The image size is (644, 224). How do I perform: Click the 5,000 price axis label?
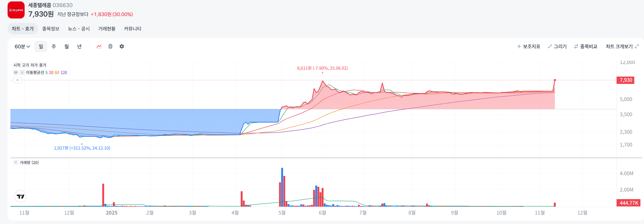coord(626,99)
